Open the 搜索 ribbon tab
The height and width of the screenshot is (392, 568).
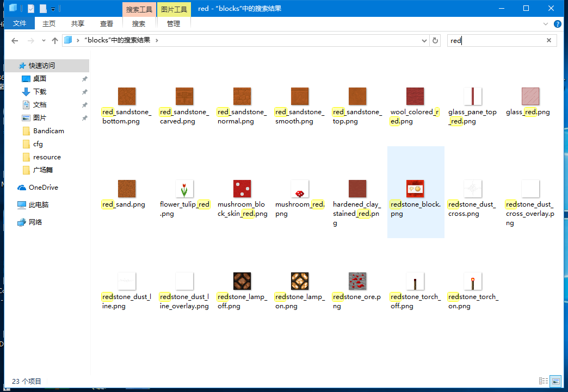pyautogui.click(x=139, y=24)
